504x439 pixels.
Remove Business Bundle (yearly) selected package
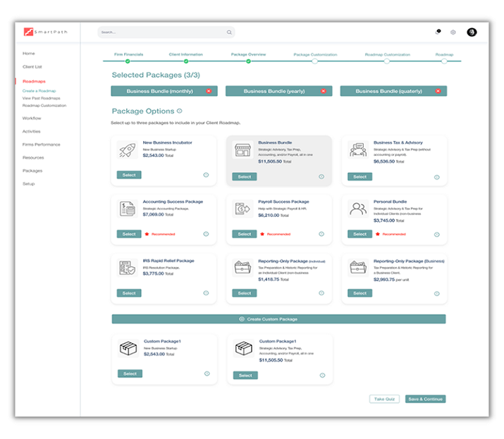pos(324,91)
